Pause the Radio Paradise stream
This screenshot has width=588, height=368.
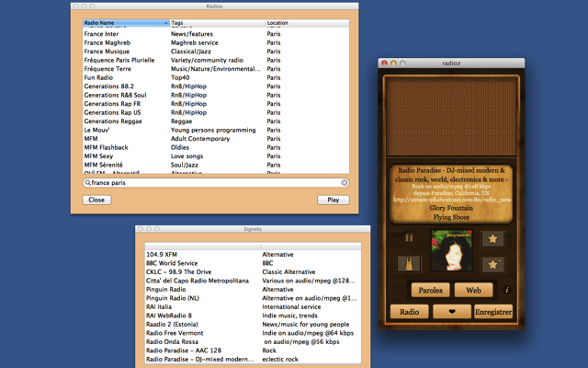click(x=409, y=238)
